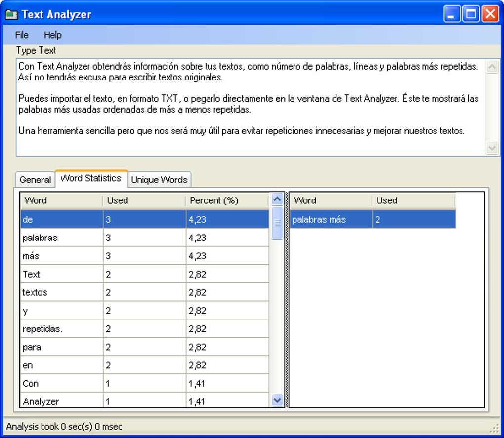Select the 'repetidas.' word row
This screenshot has width=504, height=438.
(x=145, y=328)
